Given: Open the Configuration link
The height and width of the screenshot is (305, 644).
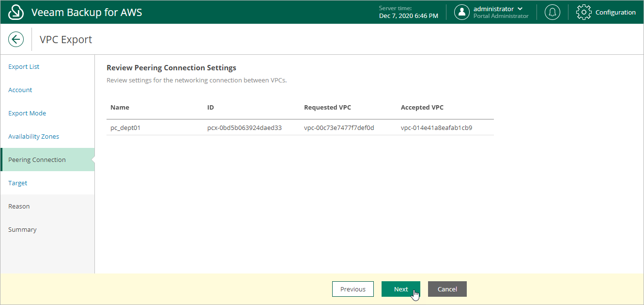Looking at the screenshot, I should click(615, 12).
